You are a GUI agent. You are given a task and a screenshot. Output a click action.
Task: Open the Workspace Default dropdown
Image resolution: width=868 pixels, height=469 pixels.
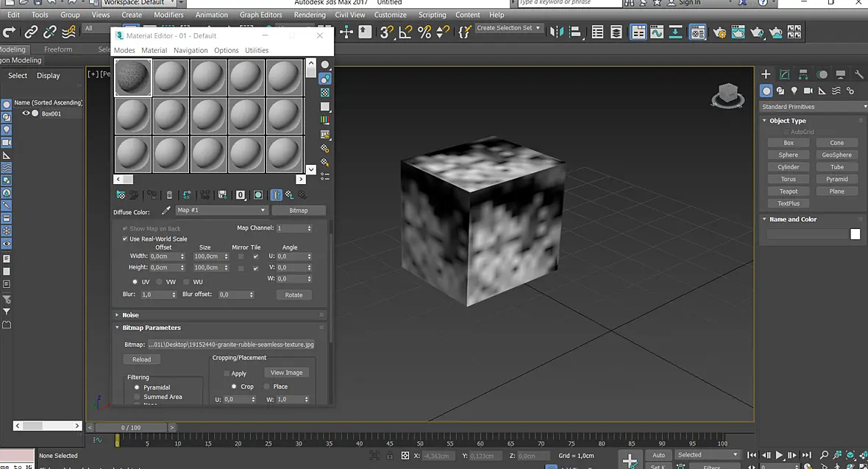pos(138,2)
